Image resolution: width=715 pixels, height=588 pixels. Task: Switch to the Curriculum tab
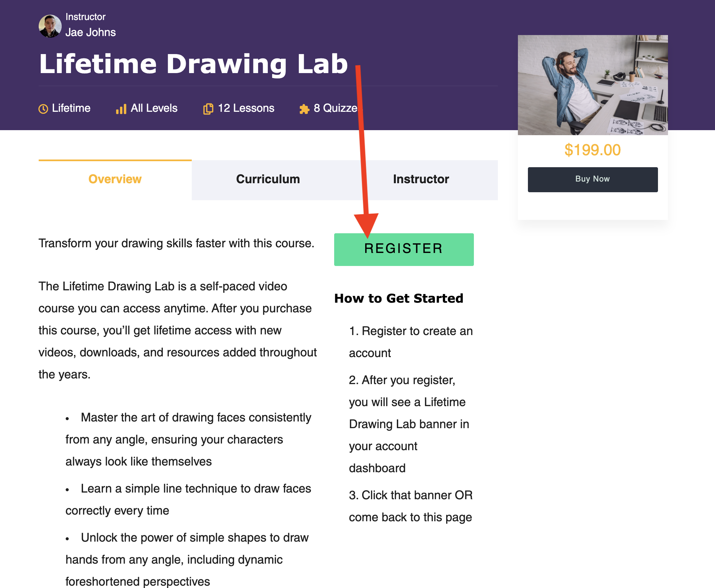coord(268,180)
